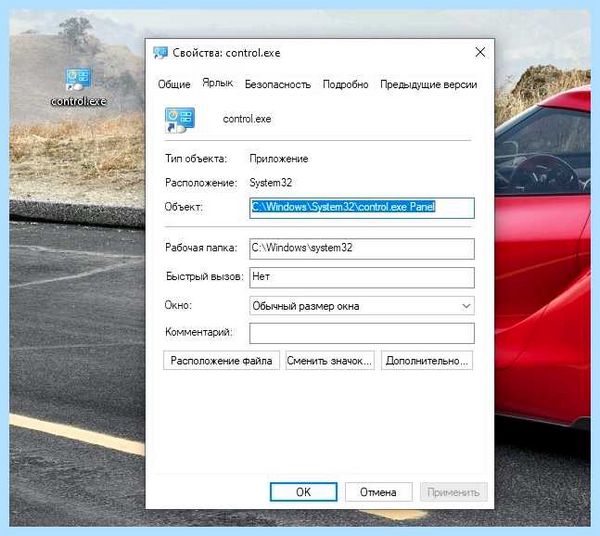Click the Расположение: label

coord(201,183)
